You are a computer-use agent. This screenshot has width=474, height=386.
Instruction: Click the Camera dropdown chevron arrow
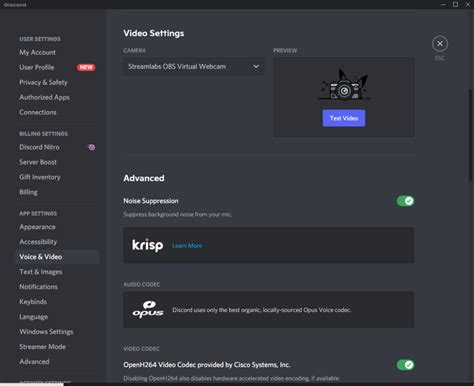point(256,66)
